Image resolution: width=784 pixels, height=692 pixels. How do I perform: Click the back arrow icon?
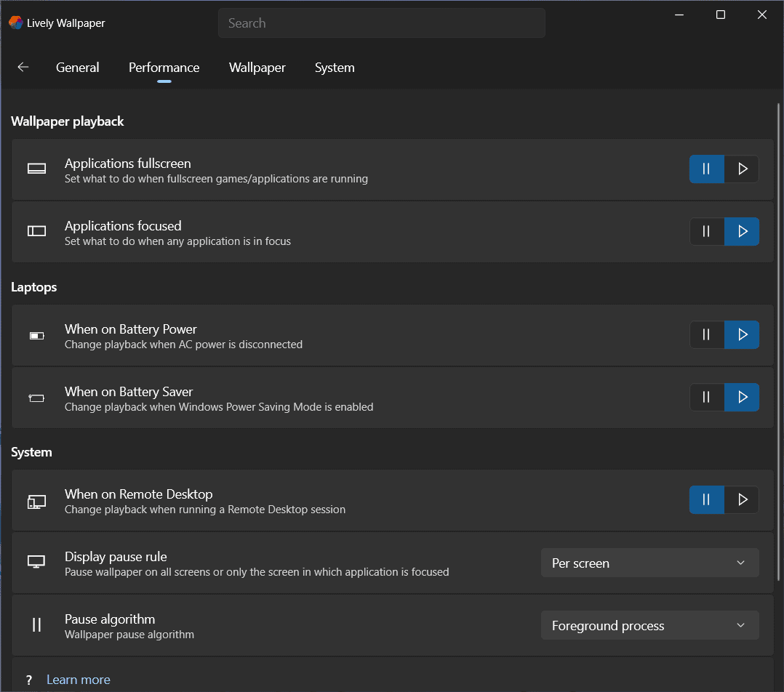coord(23,68)
